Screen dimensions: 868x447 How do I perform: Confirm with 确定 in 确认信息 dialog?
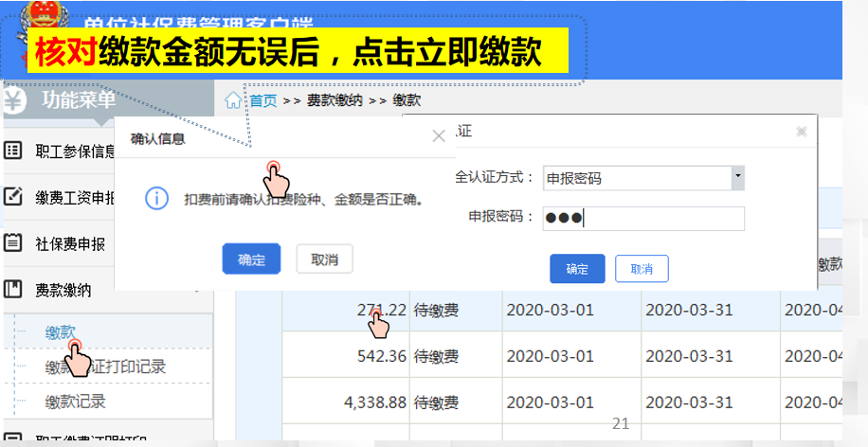pos(251,259)
